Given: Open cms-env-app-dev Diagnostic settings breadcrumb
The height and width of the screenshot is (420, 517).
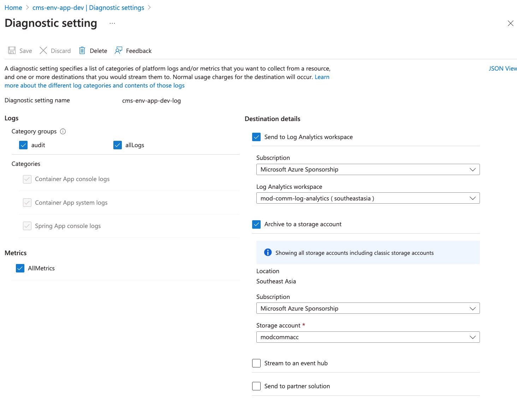Looking at the screenshot, I should (88, 8).
